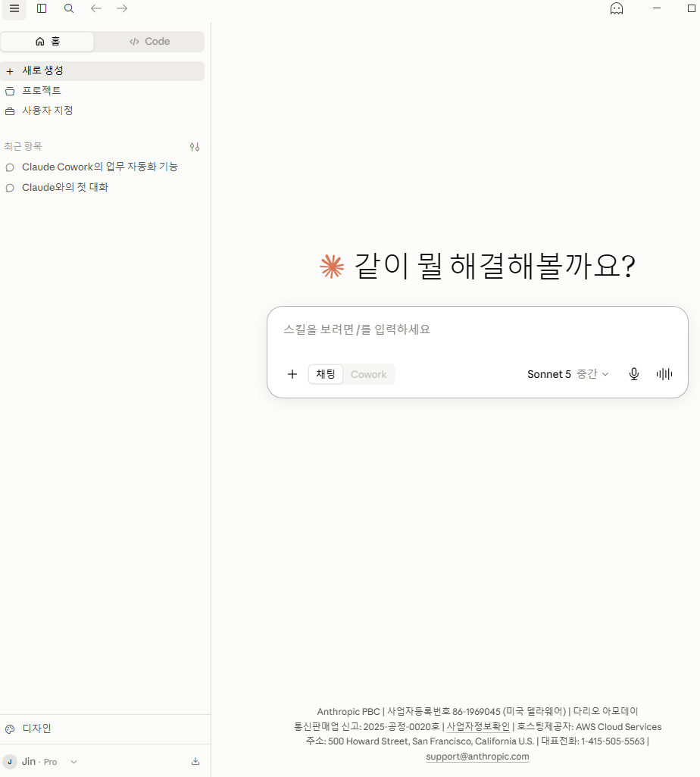Open the Jin Pro account menu

41,762
